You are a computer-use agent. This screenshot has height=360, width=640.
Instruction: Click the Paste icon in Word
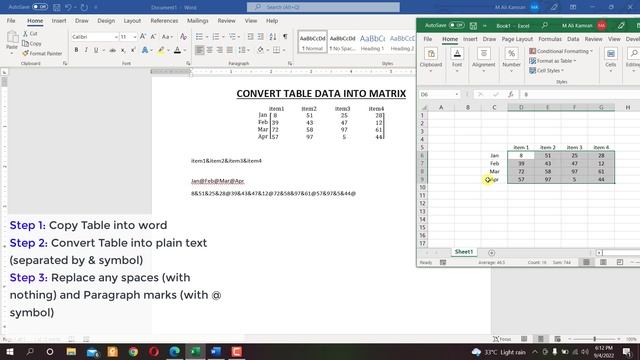click(12, 38)
